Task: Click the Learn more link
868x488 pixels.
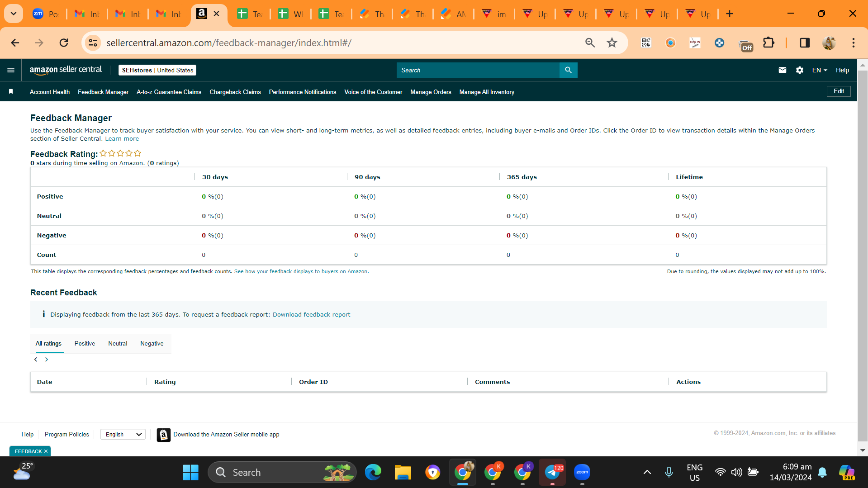Action: [122, 139]
